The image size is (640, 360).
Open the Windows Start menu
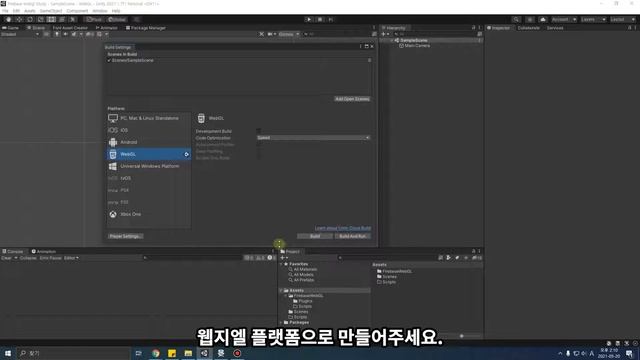[x=8, y=353]
